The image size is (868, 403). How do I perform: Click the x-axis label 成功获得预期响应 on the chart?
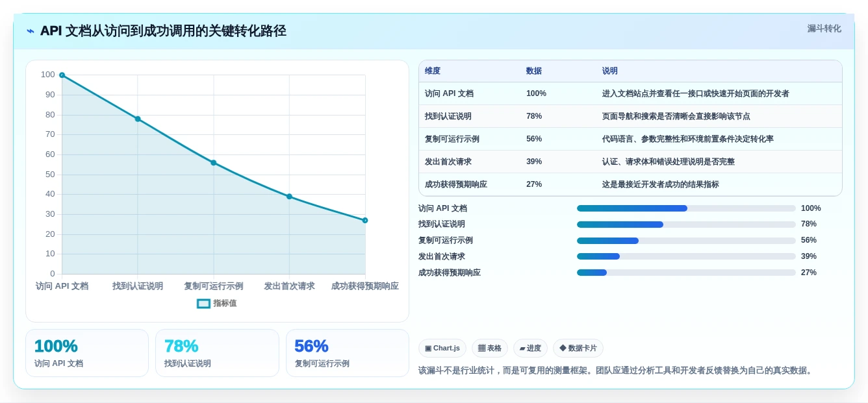[364, 286]
